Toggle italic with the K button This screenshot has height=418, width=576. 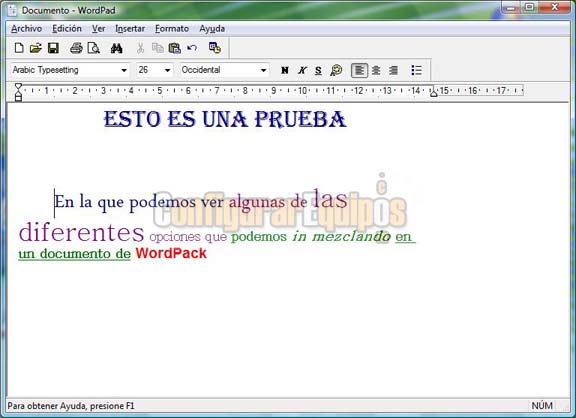tap(302, 70)
